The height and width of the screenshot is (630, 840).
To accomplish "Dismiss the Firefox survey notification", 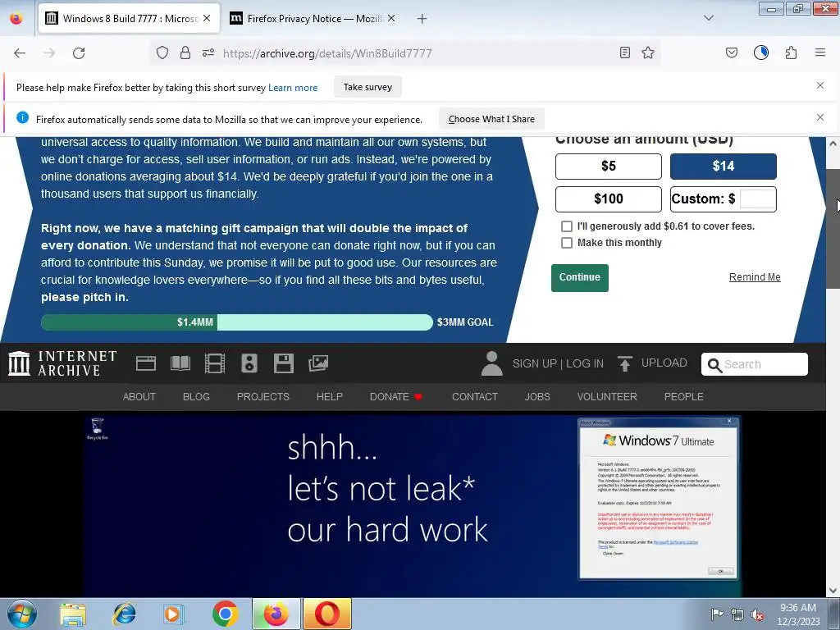I will click(x=819, y=85).
